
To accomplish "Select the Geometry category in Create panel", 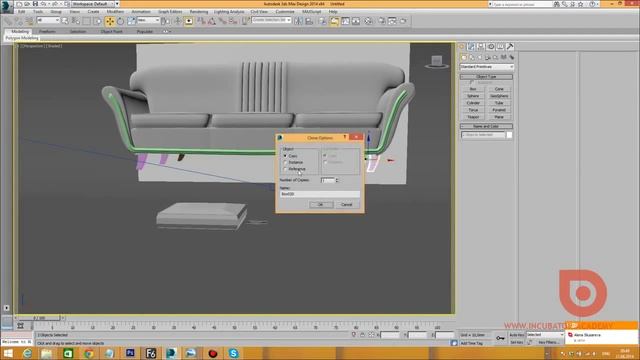I will 464,58.
